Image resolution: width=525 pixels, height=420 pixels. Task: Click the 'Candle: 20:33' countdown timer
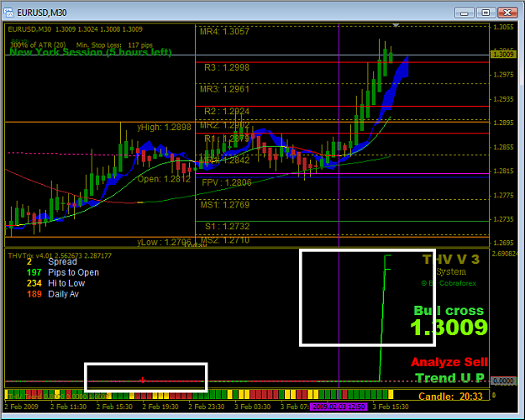(450, 396)
